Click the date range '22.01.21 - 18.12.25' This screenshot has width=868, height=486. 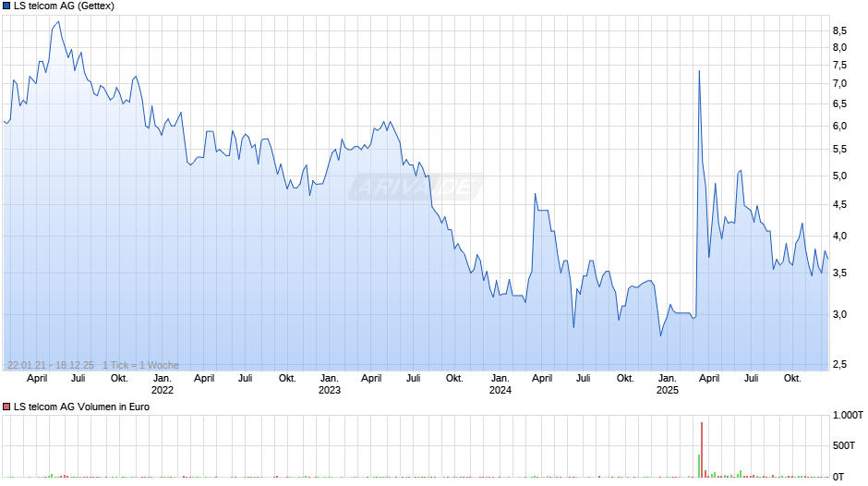pos(51,365)
